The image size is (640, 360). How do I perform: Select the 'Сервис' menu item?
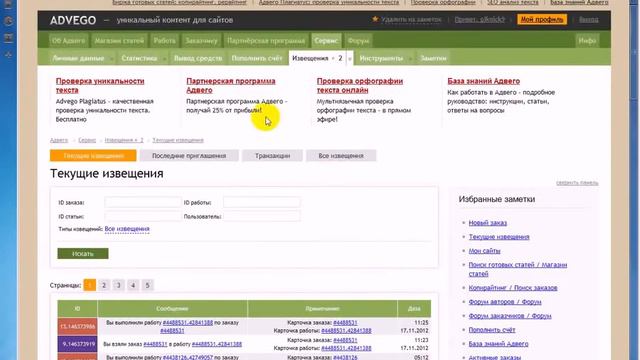coord(326,41)
